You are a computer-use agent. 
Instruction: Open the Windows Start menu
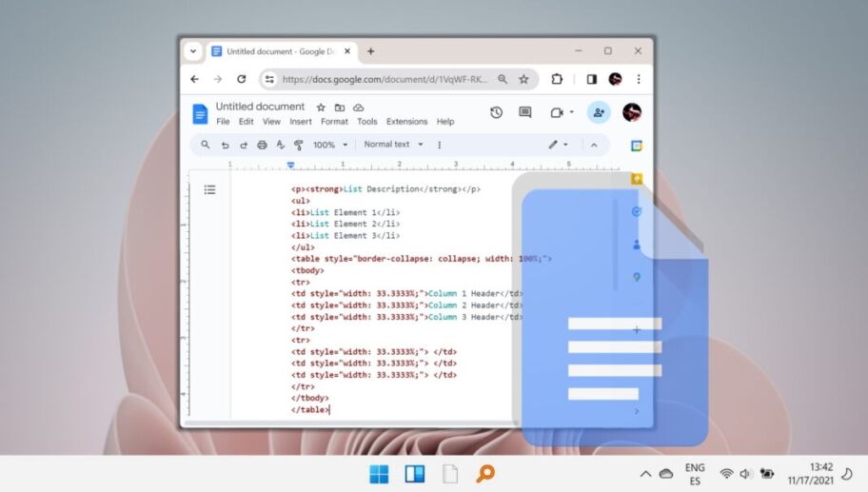pyautogui.click(x=379, y=474)
